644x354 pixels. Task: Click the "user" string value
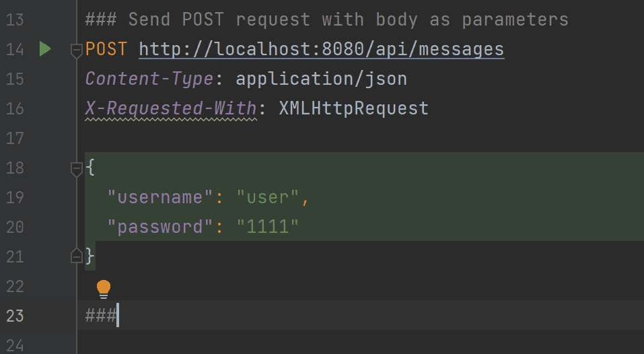coord(267,198)
